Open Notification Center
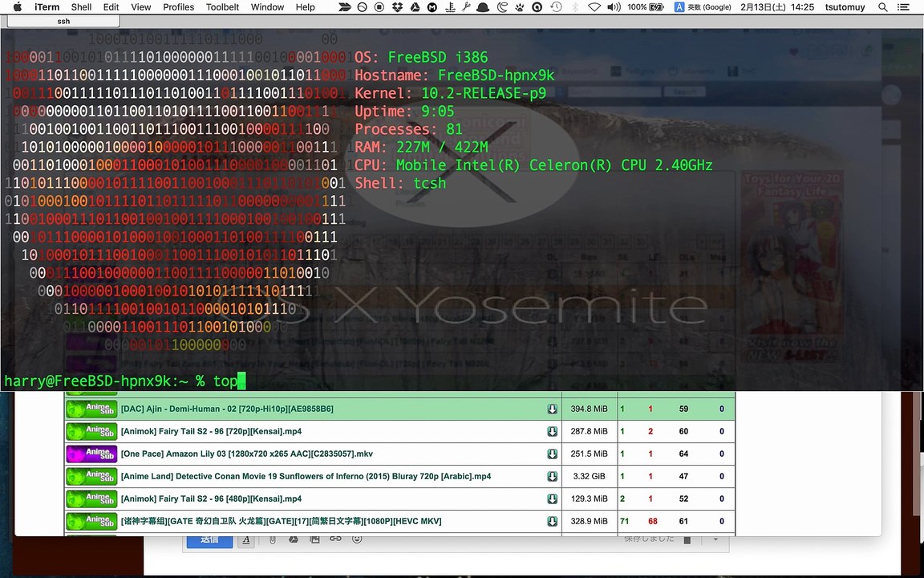Image resolution: width=924 pixels, height=578 pixels. [x=902, y=7]
